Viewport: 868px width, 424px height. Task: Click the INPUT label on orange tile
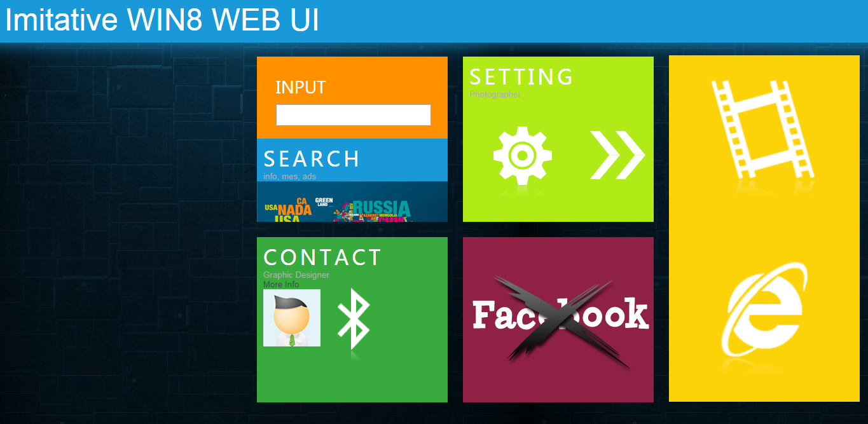coord(301,87)
